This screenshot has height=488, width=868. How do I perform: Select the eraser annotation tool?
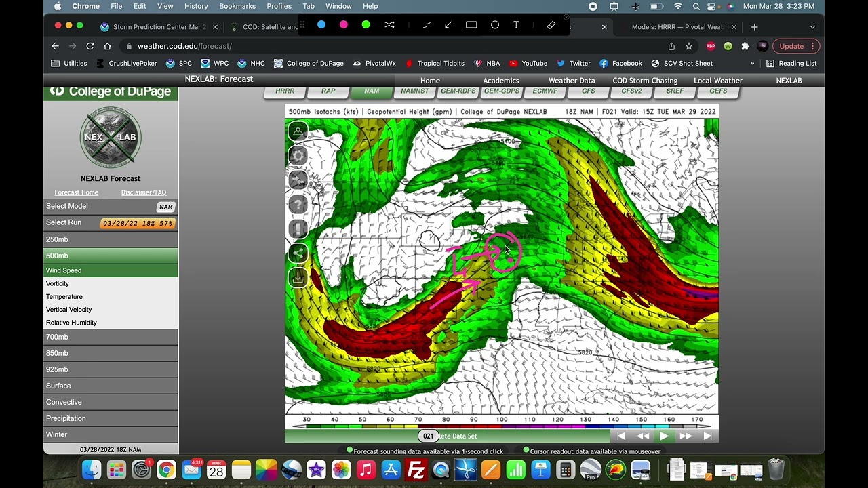551,25
